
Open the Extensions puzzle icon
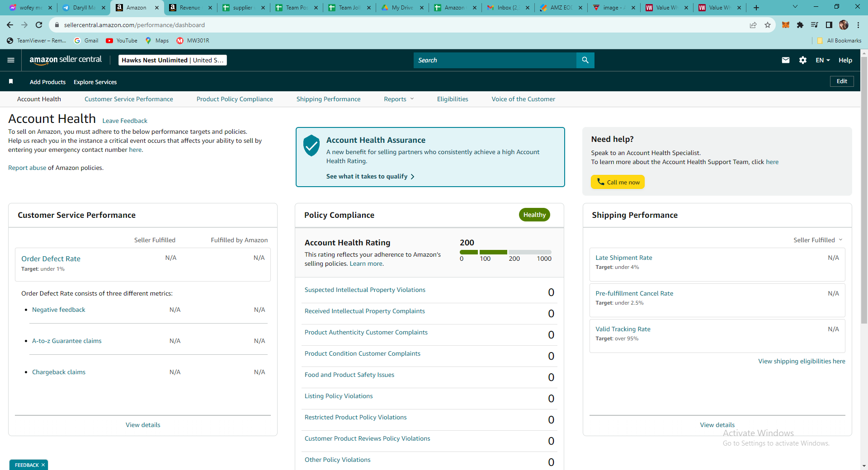(x=800, y=25)
